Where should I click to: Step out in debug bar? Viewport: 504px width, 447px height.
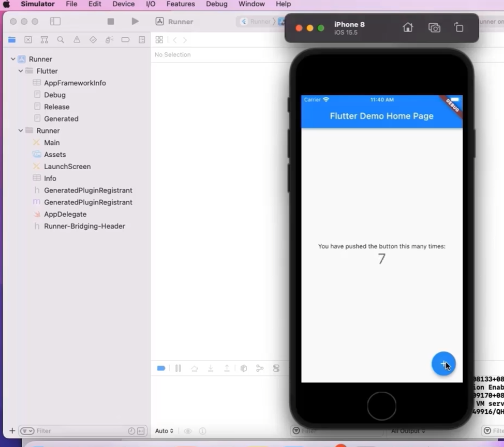pyautogui.click(x=227, y=368)
